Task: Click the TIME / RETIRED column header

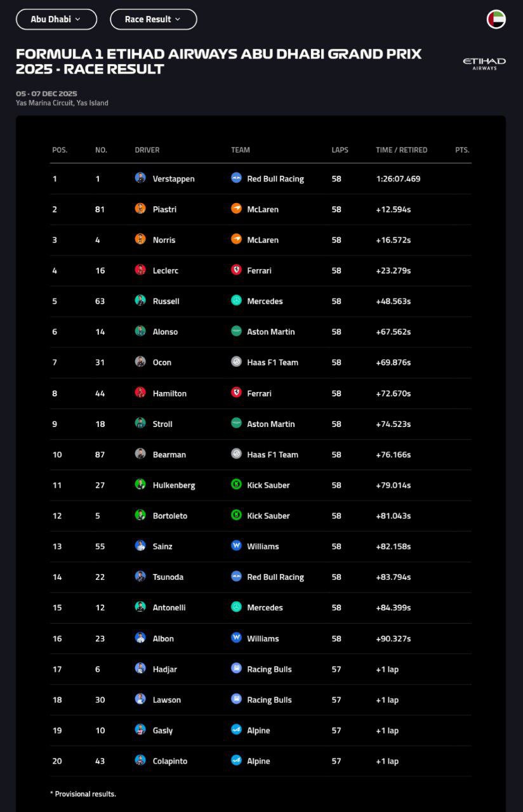Action: (x=401, y=150)
